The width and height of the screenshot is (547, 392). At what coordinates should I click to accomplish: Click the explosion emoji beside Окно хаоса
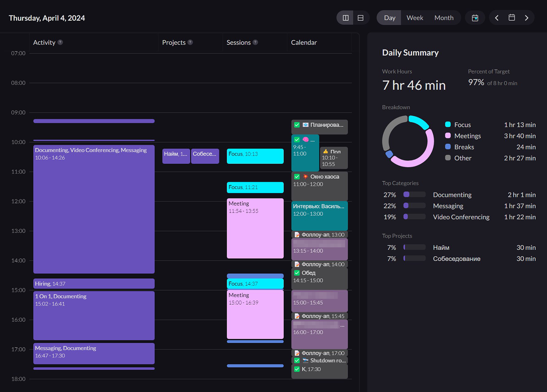point(305,177)
